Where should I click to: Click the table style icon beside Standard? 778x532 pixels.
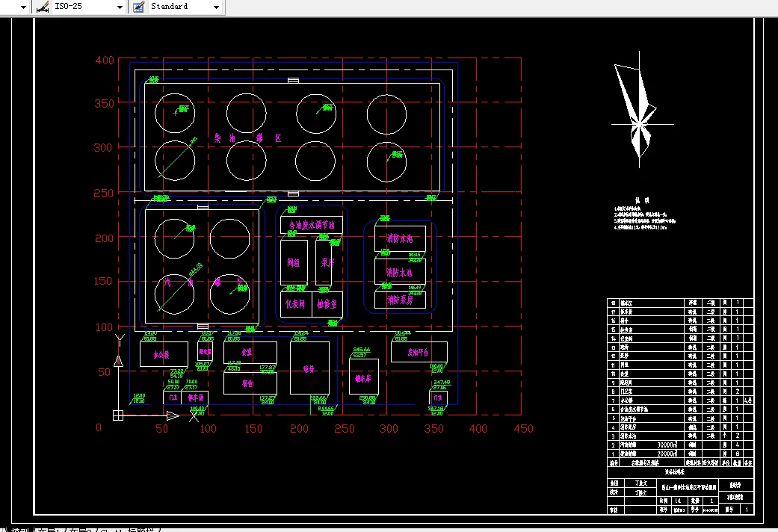[x=139, y=7]
